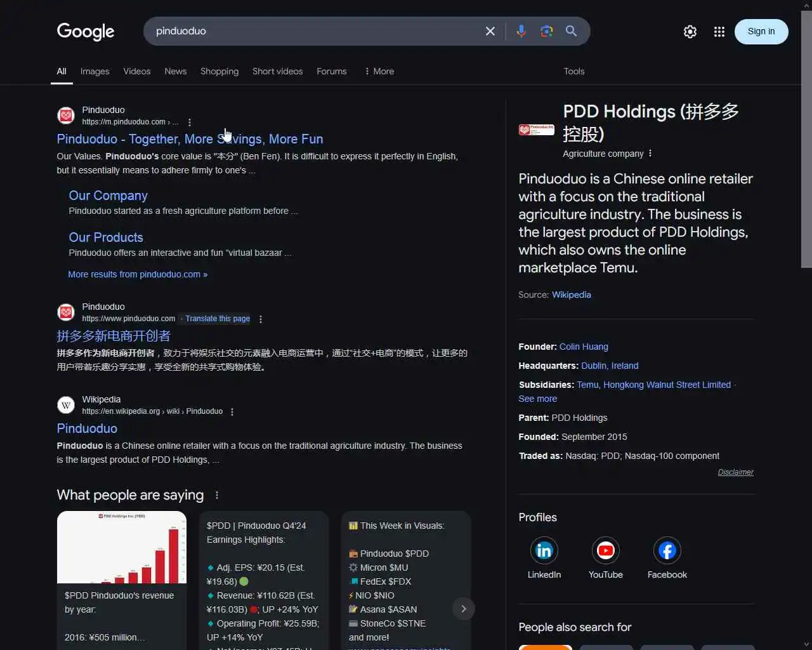The width and height of the screenshot is (812, 650).
Task: Click the Wikipedia favicon in results
Action: click(66, 405)
